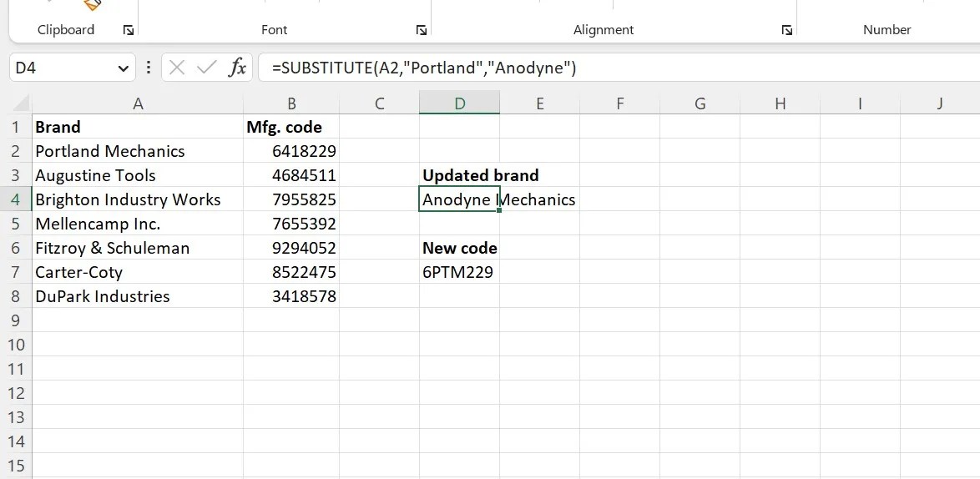Image resolution: width=980 pixels, height=479 pixels.
Task: Select the Updated brand header cell
Action: (459, 175)
